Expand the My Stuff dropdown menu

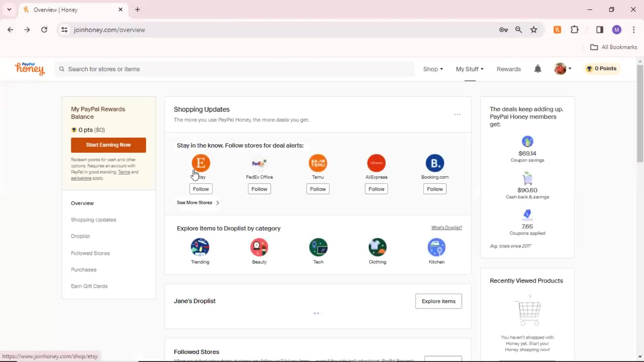[470, 69]
